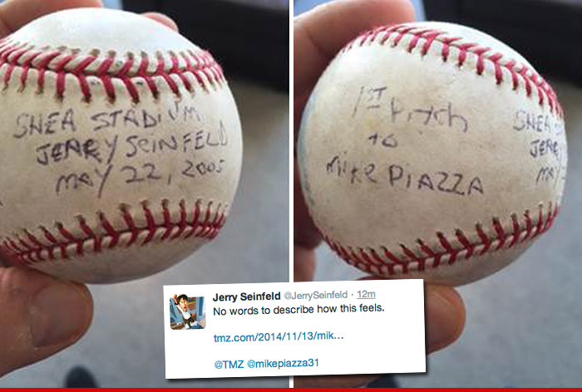Click the "JERRY SEINFELD" handwriting on left ball
The height and width of the screenshot is (392, 582).
(131, 146)
